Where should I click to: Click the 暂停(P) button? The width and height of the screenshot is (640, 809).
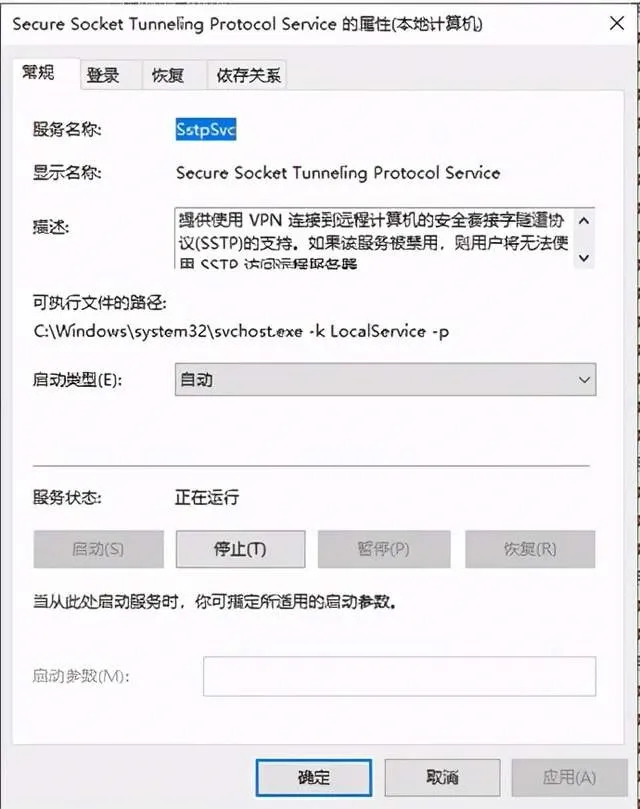tap(384, 549)
